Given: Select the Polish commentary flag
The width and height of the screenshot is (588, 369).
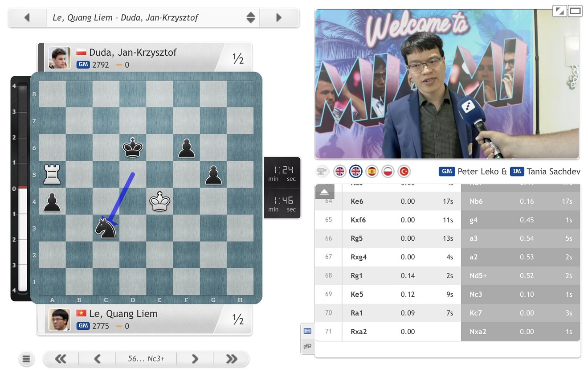Looking at the screenshot, I should (x=388, y=172).
